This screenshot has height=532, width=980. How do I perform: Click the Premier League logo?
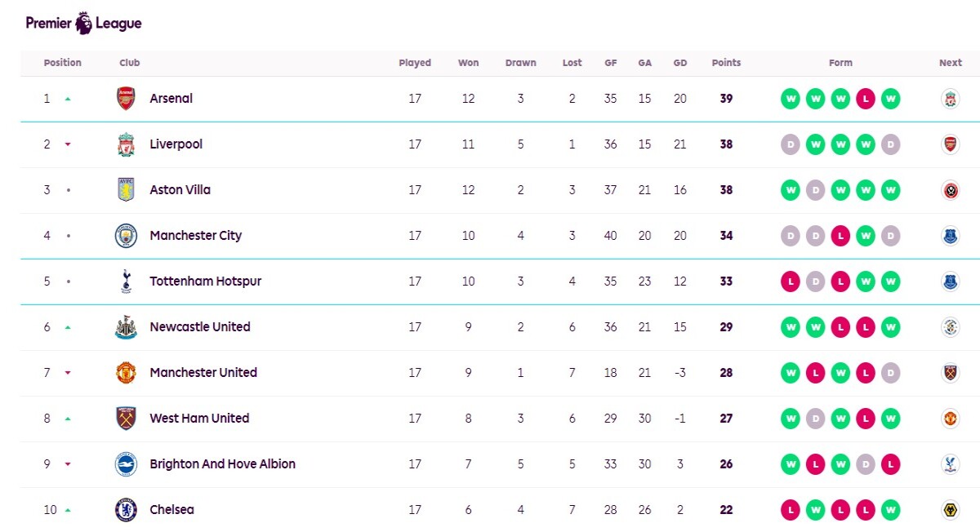[x=83, y=24]
